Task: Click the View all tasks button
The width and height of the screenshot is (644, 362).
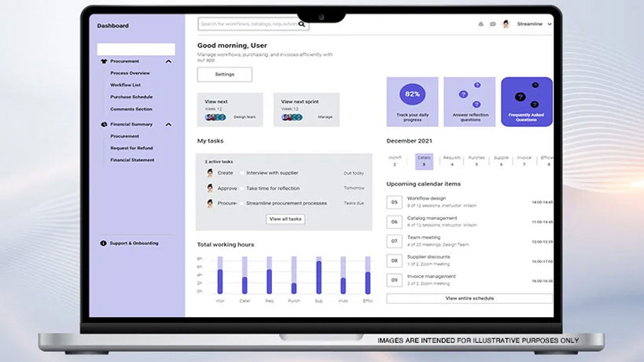Action: tap(285, 219)
